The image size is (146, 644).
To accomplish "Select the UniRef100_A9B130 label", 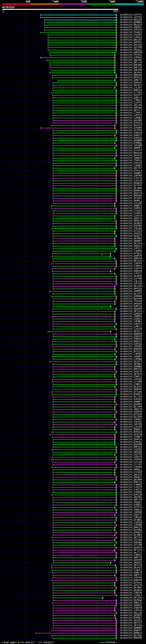I will pyautogui.click(x=131, y=603).
